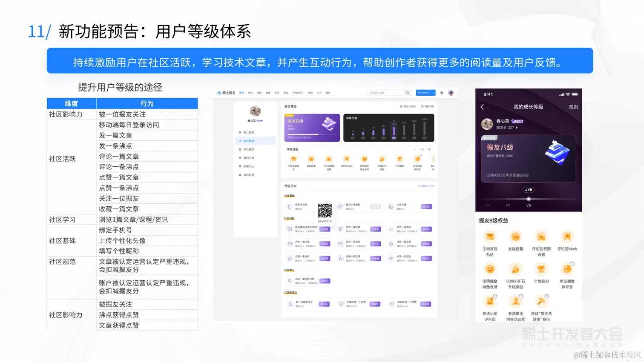Go to next page of 等级权益
This screenshot has width=644, height=362.
pyautogui.click(x=429, y=149)
